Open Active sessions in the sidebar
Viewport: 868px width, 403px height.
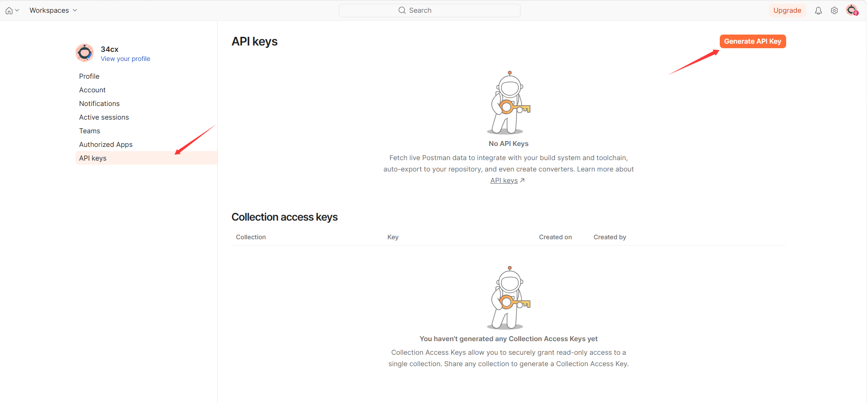(104, 117)
